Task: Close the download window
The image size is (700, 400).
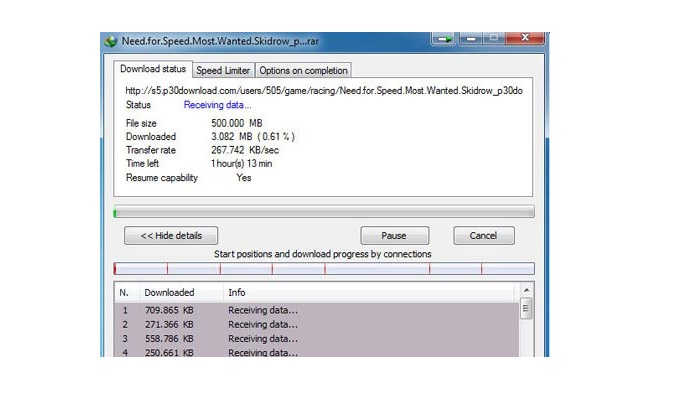Action: pyautogui.click(x=525, y=38)
